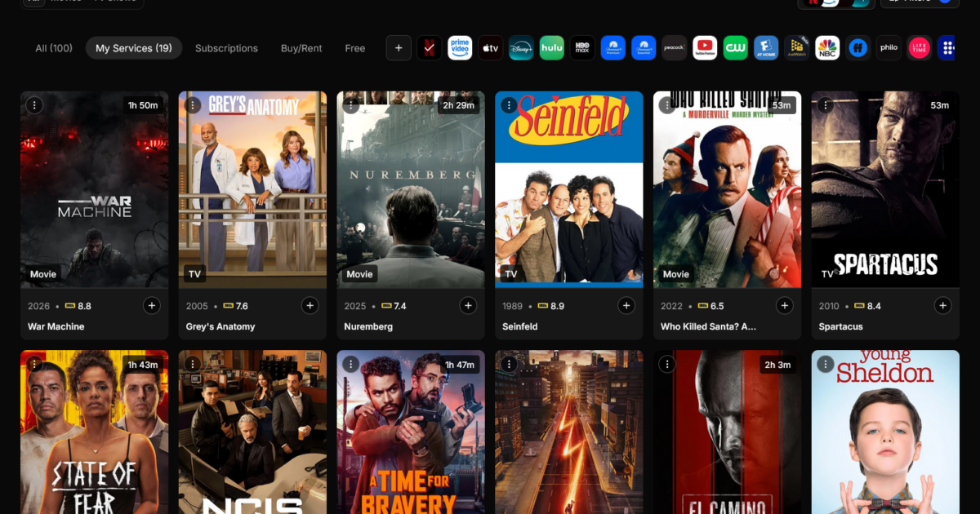The width and height of the screenshot is (980, 514).
Task: Add Nuremberg to your list
Action: pyautogui.click(x=468, y=305)
